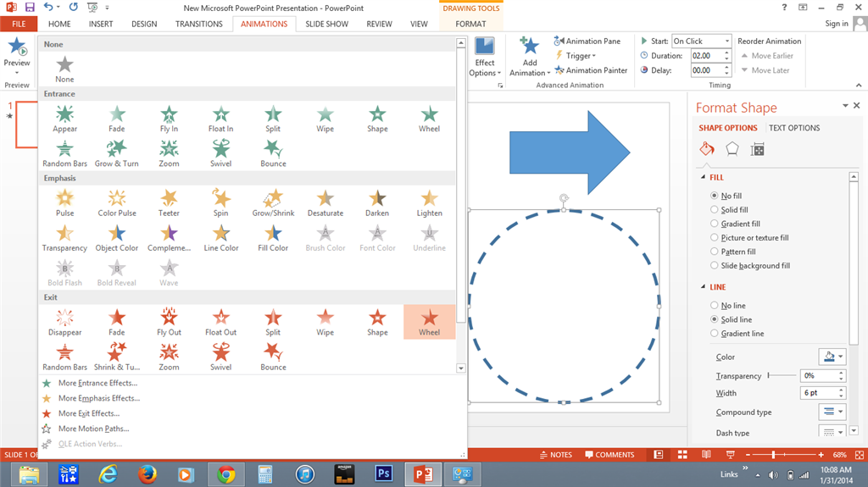This screenshot has width=868, height=487.
Task: Choose the Solid line option
Action: [714, 319]
